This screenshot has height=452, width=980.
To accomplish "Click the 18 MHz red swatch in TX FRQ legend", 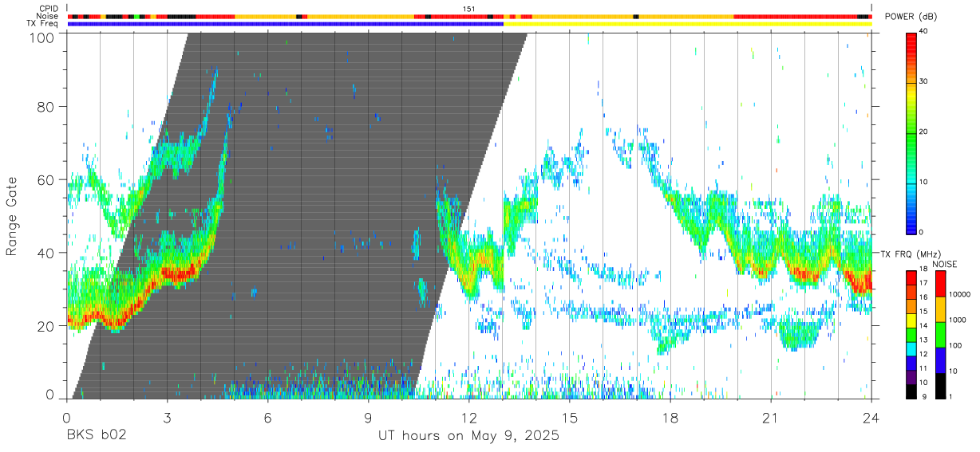I will coord(911,277).
